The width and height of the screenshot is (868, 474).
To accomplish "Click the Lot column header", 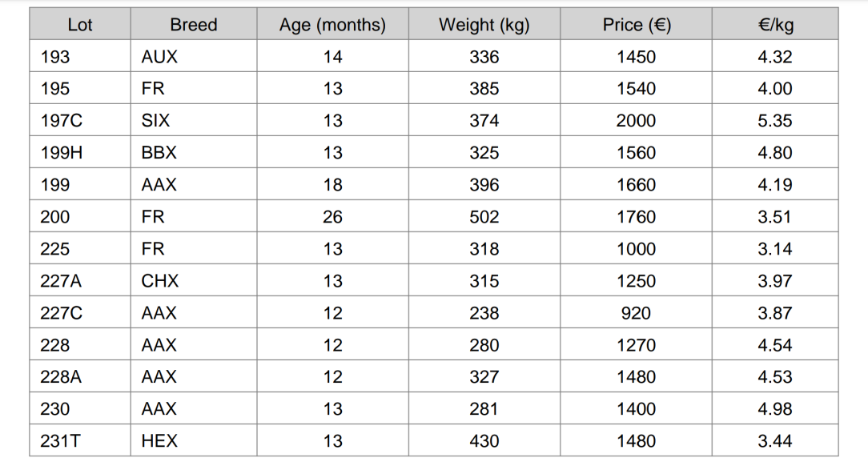I will pos(79,25).
